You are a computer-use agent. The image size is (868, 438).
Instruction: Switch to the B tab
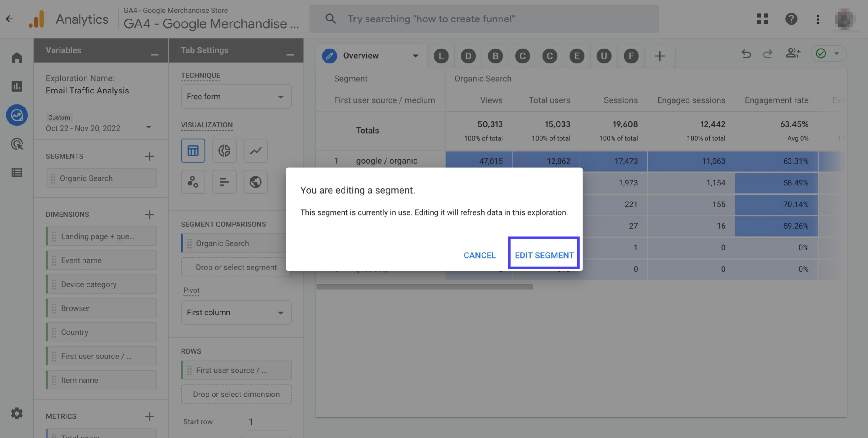click(495, 56)
